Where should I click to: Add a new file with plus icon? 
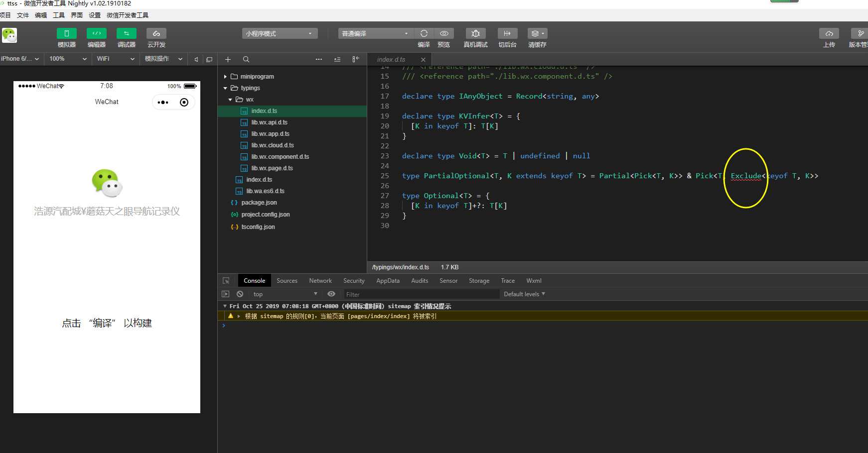tap(228, 59)
